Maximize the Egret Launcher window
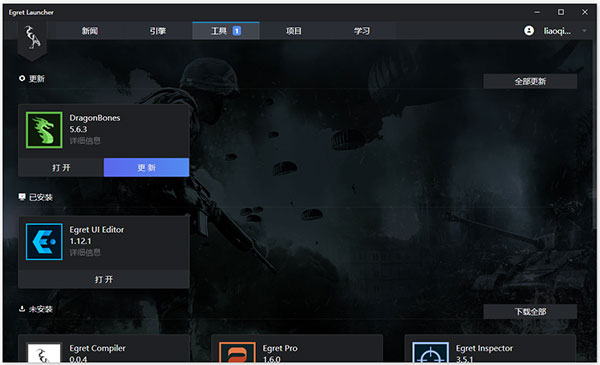Screen dimensions: 600x365 pos(561,12)
